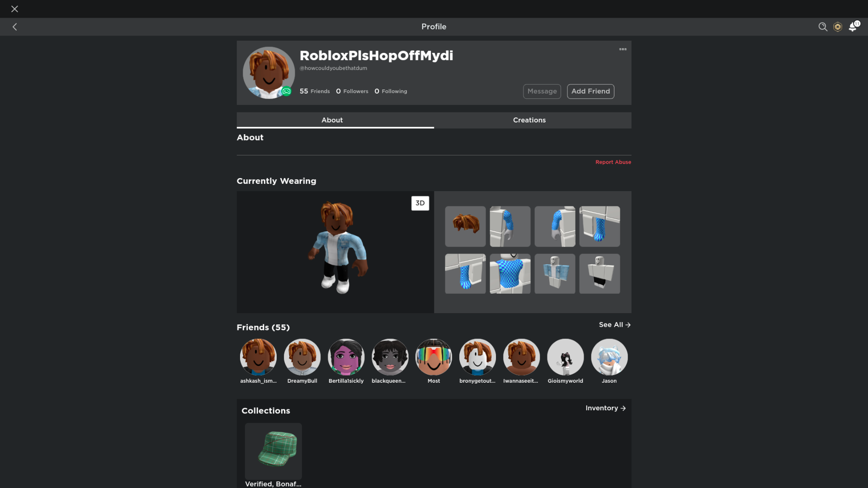Select the blue checkered left leg item

(599, 226)
